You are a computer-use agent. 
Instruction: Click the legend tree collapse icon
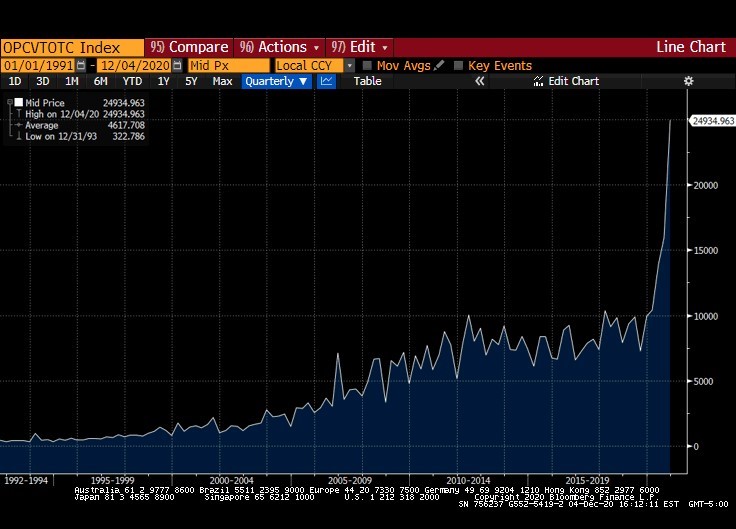point(9,102)
